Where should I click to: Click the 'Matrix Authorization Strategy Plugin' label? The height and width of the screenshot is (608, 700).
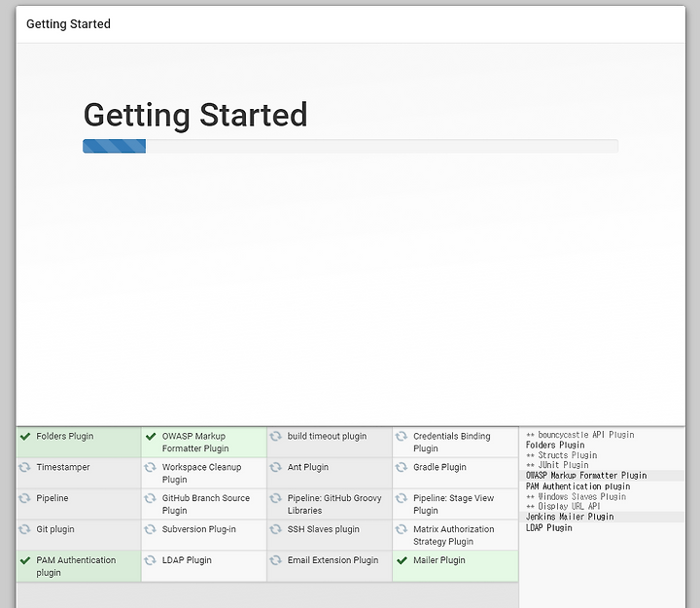coord(453,535)
